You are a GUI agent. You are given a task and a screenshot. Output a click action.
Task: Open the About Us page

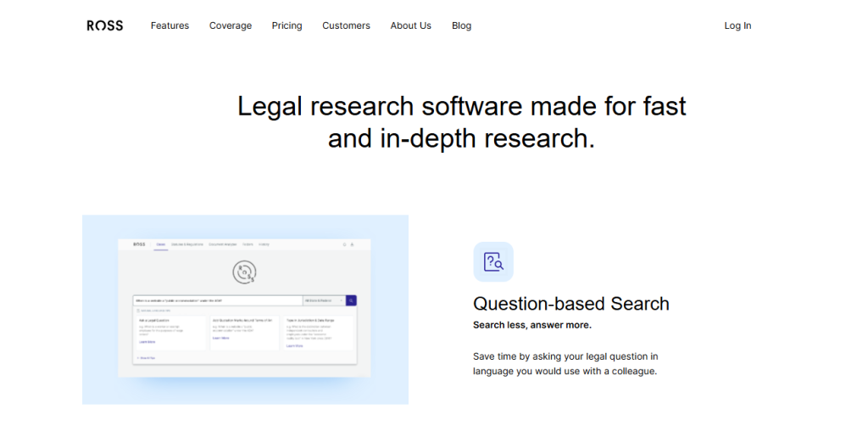click(x=411, y=25)
